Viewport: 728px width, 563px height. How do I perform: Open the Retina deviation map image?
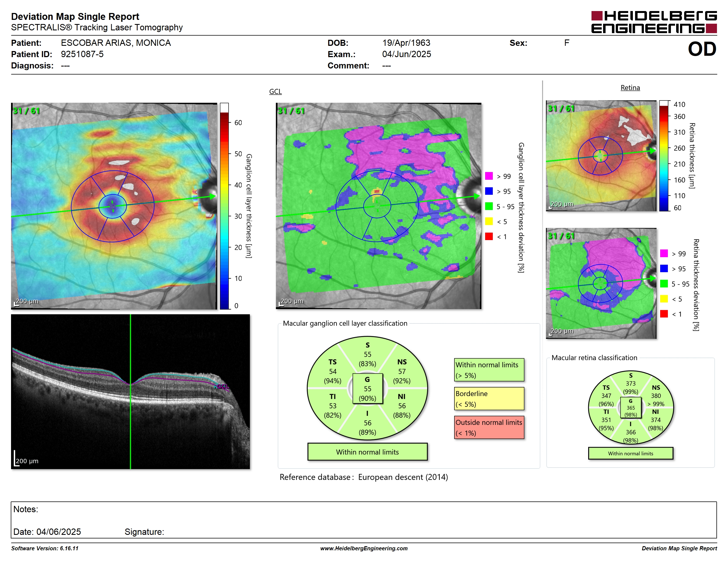pyautogui.click(x=601, y=283)
